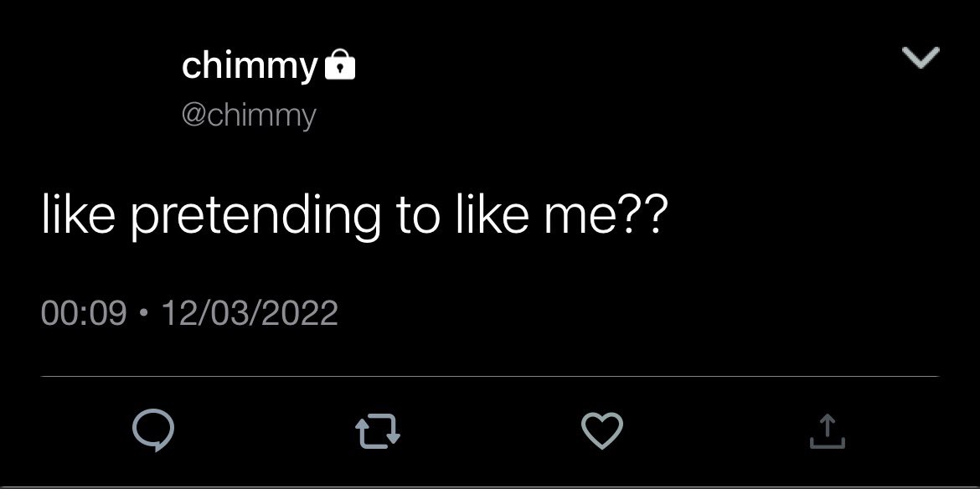Screen dimensions: 980x489
Task: Open the chimmy display name profile
Action: [x=250, y=67]
